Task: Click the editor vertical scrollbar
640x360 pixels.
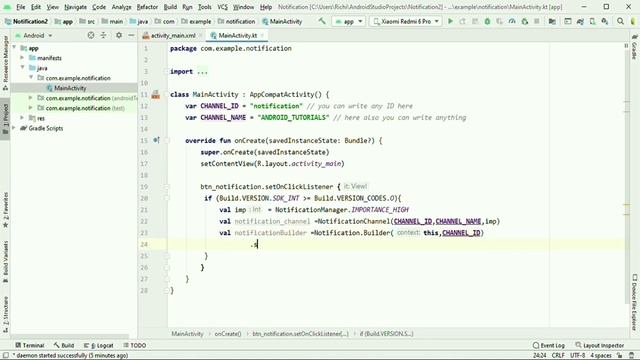Action: click(627, 176)
